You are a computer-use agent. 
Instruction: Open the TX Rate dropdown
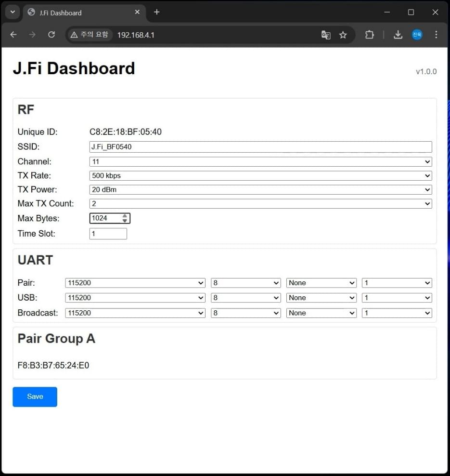[x=260, y=176]
